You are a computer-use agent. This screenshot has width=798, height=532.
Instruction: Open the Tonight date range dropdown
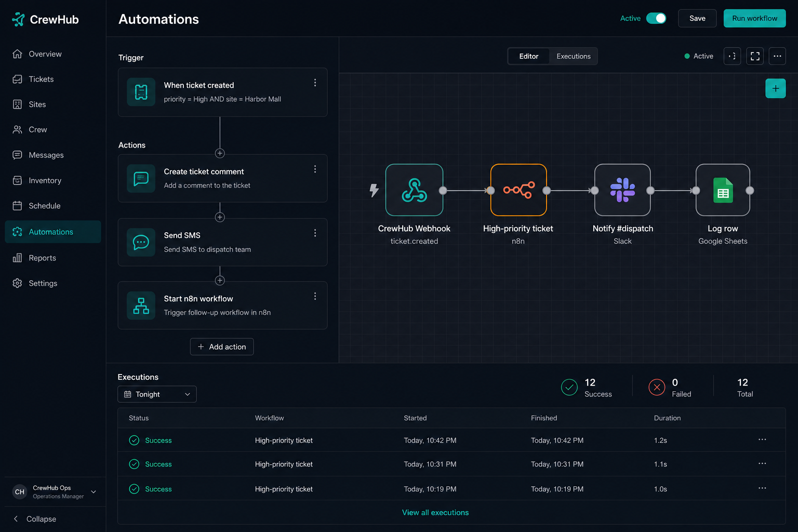[157, 394]
